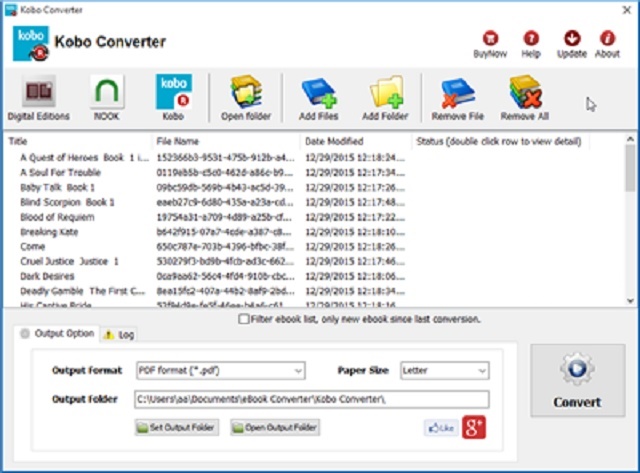The image size is (640, 473).
Task: Click Add Files book icon
Action: pos(319,93)
